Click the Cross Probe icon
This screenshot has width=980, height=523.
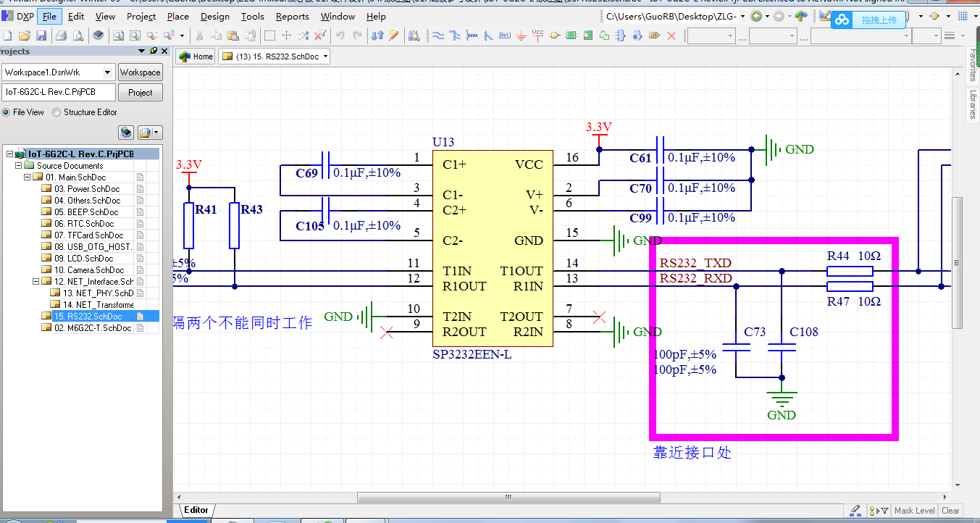pyautogui.click(x=394, y=35)
